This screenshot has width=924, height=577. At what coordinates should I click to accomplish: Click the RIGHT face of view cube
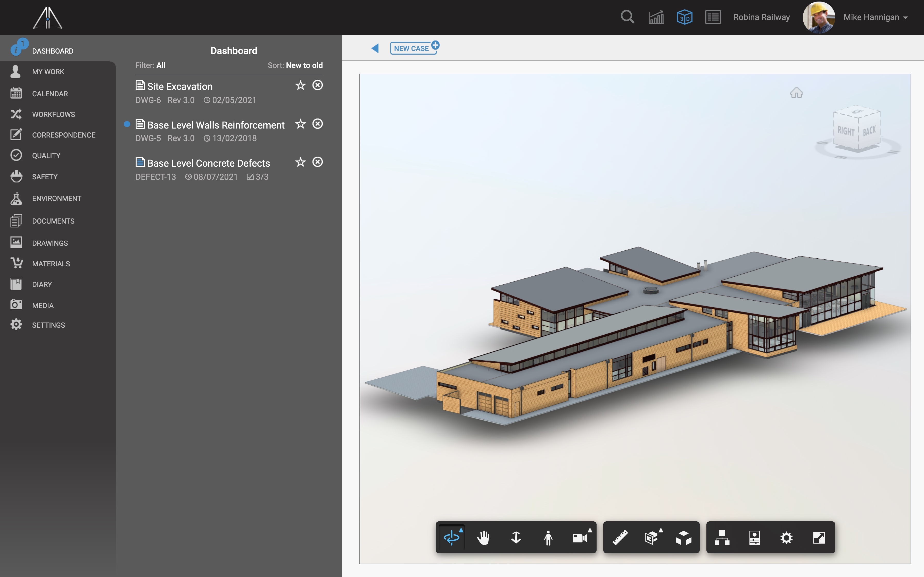846,131
